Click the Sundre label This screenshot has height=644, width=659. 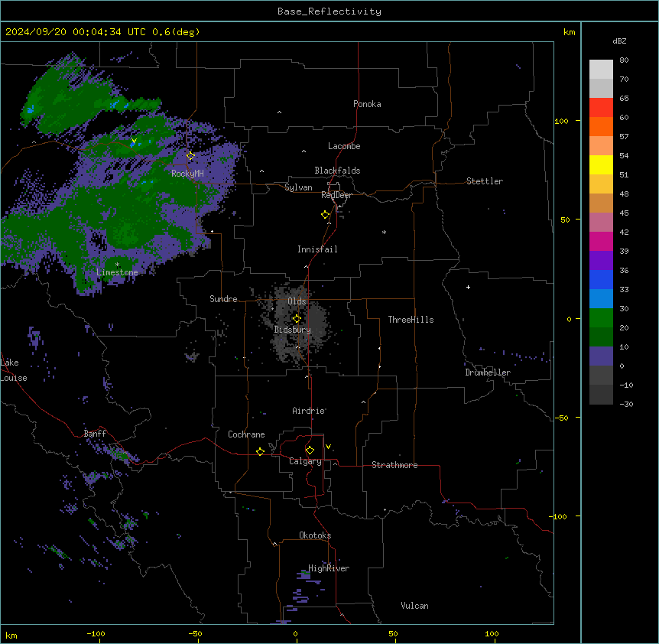tap(223, 299)
